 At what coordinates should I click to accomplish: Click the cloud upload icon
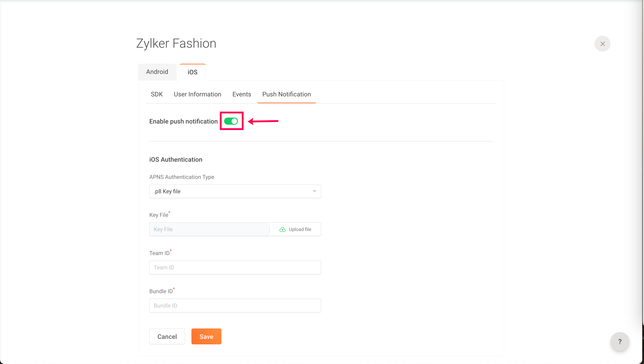[282, 229]
